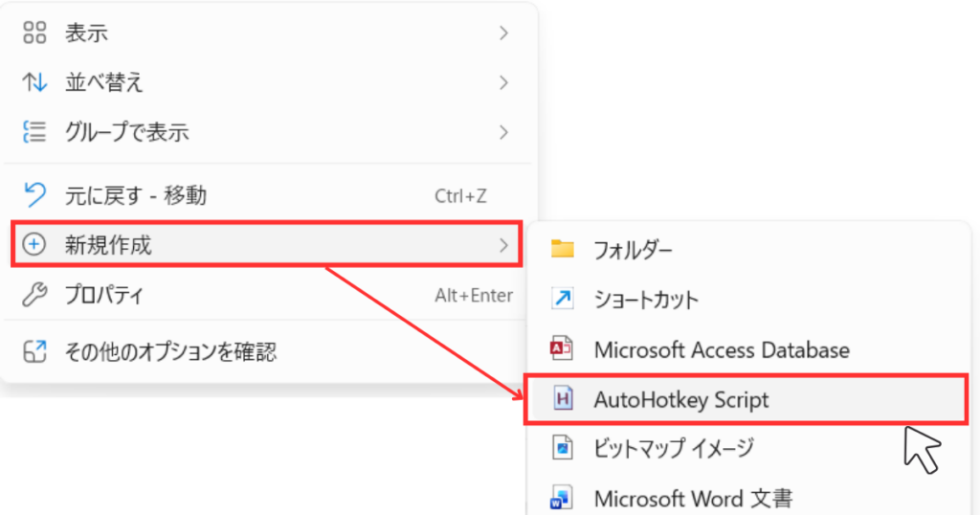Screen dimensions: 980x515
Task: Click the plus circle icon beside 新規作成
Action: (x=34, y=245)
